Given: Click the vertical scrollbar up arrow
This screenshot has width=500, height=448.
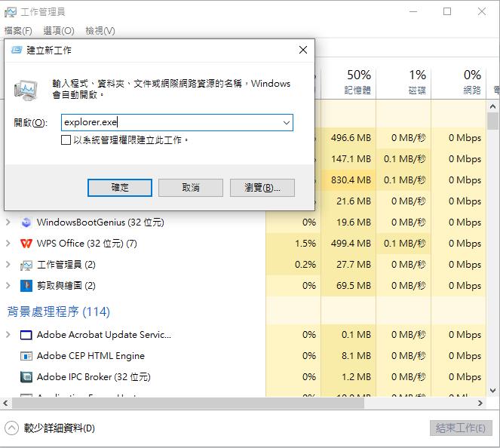Looking at the screenshot, I should 492,106.
